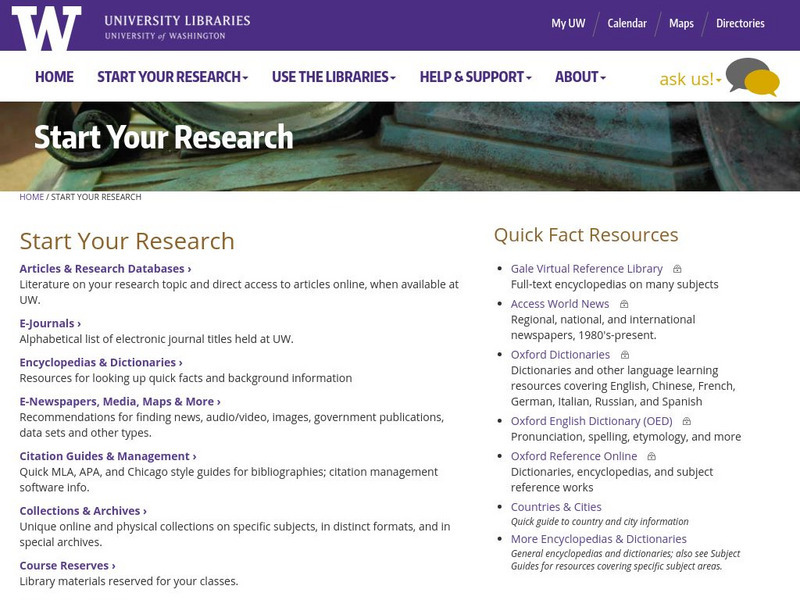The image size is (800, 600).
Task: Open Countries & Cities
Action: pyautogui.click(x=556, y=507)
